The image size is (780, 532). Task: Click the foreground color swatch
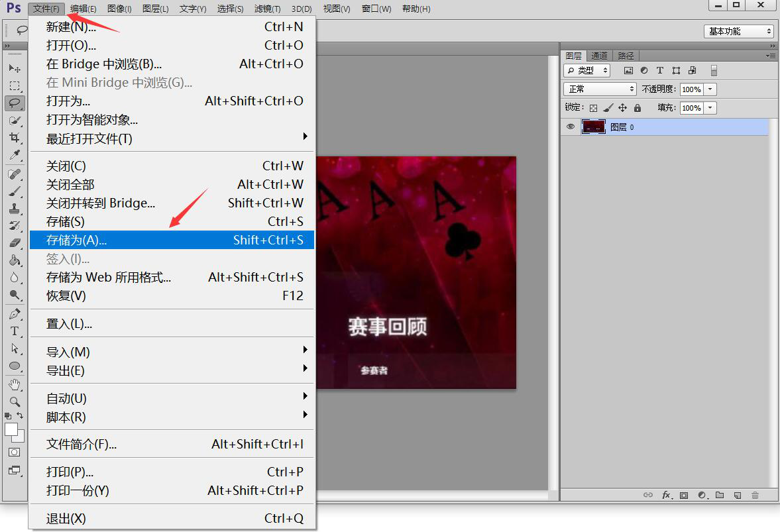tap(11, 429)
